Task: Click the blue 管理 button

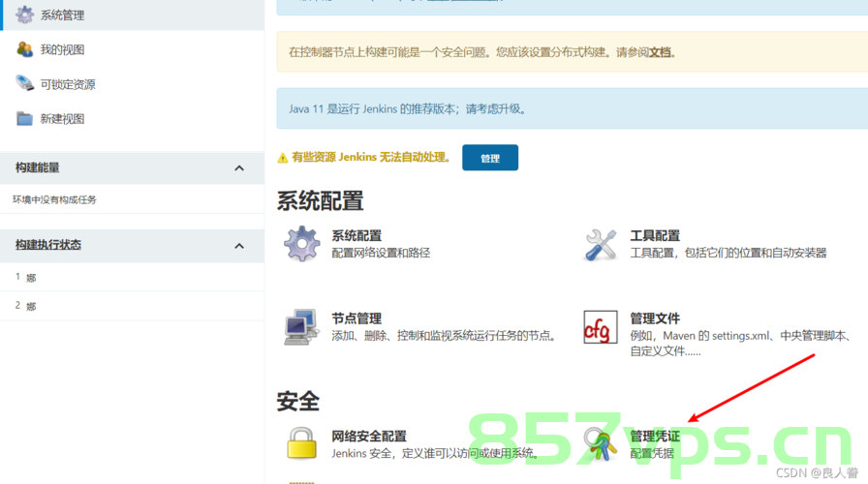Action: tap(490, 158)
